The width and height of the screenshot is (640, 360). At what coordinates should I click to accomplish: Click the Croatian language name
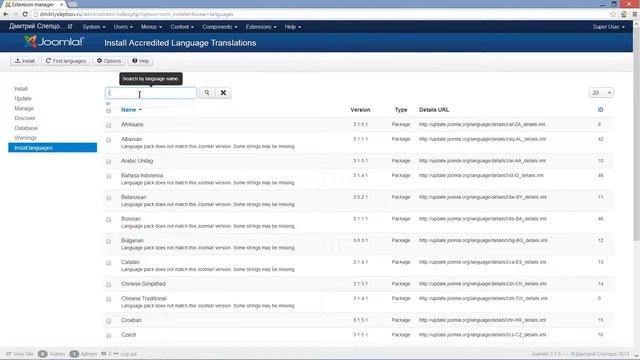pos(131,320)
